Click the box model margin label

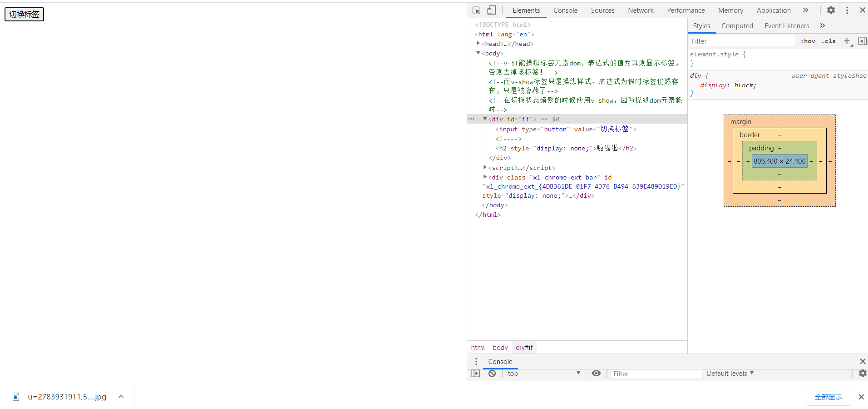740,121
